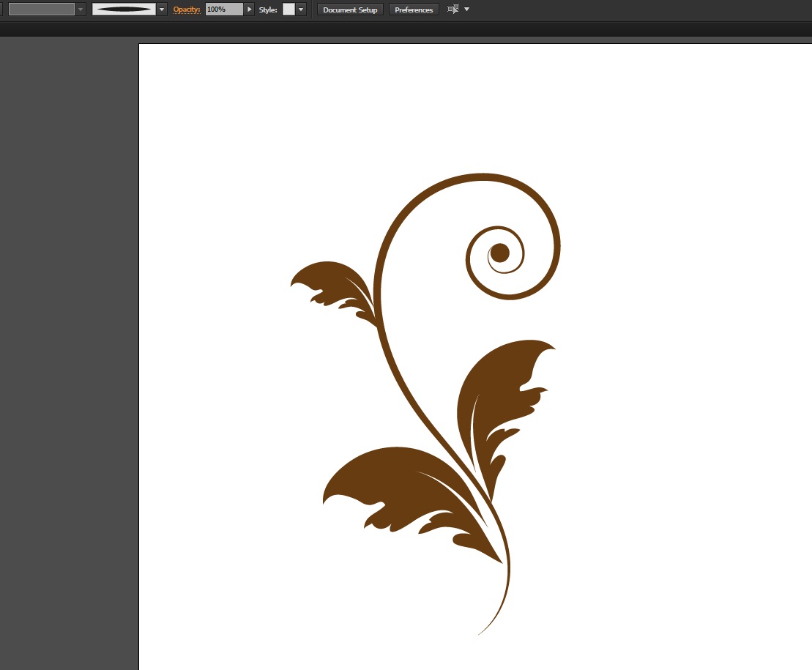812x670 pixels.
Task: Click the Opacity 100% input field
Action: coord(223,10)
